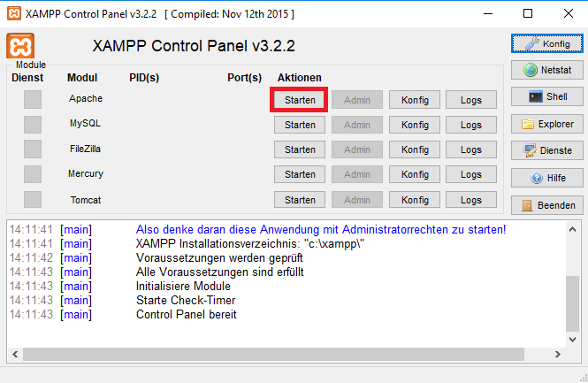The width and height of the screenshot is (588, 383).
Task: Open Apache Konfig menu
Action: tap(415, 100)
